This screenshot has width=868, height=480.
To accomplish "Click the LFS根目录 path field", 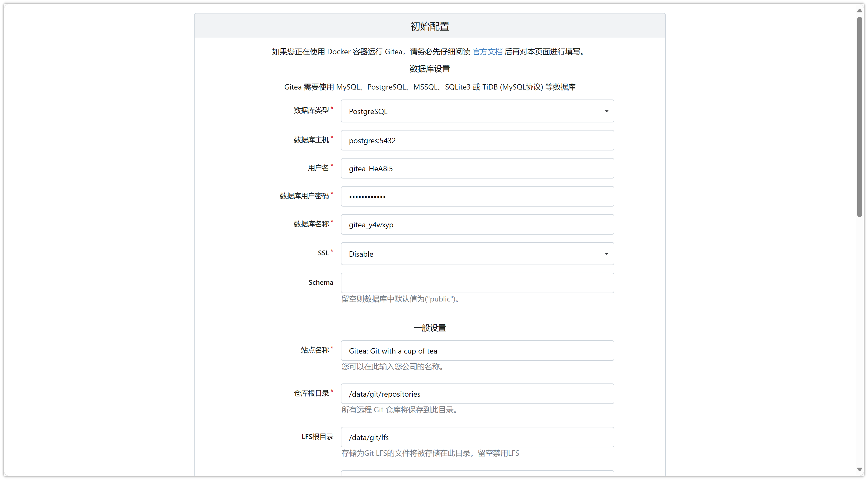I will pos(477,437).
